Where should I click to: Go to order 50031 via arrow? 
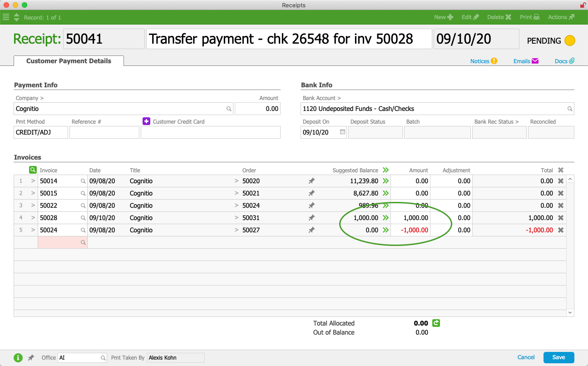[236, 218]
